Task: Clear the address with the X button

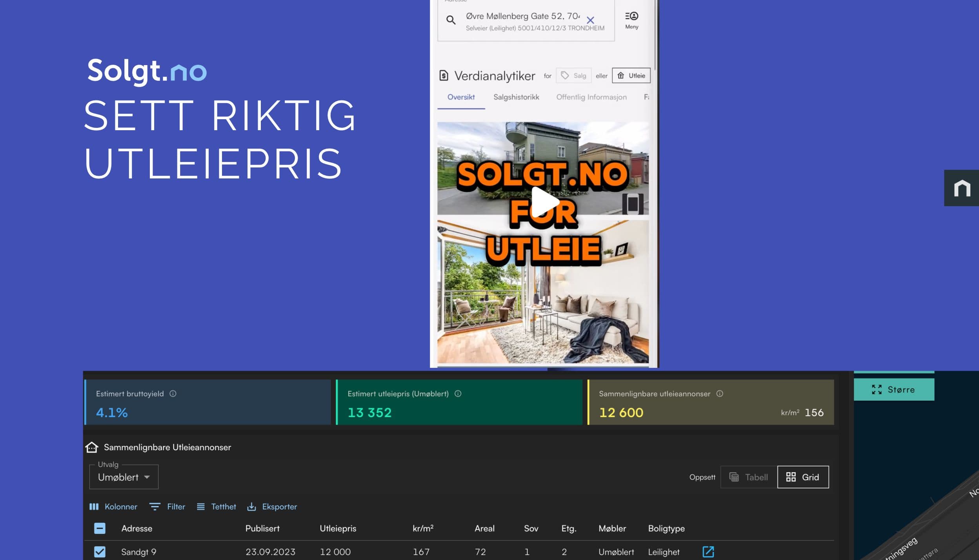Action: tap(591, 20)
